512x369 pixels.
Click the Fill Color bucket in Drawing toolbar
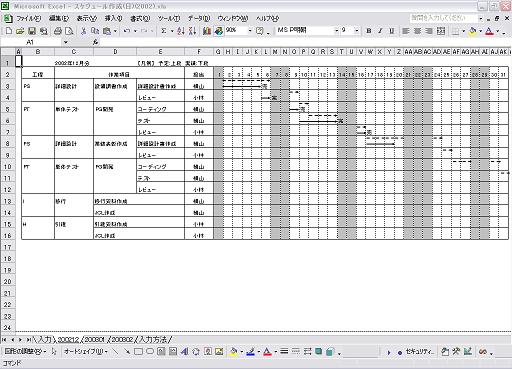coord(234,351)
